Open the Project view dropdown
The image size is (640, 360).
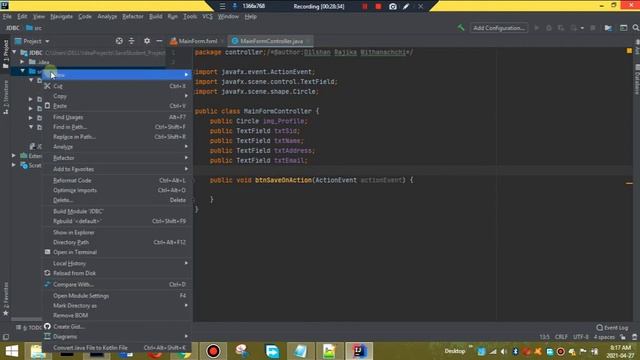32,41
